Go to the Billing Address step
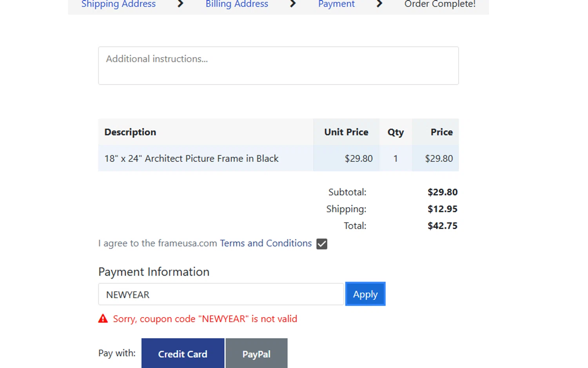 (237, 4)
